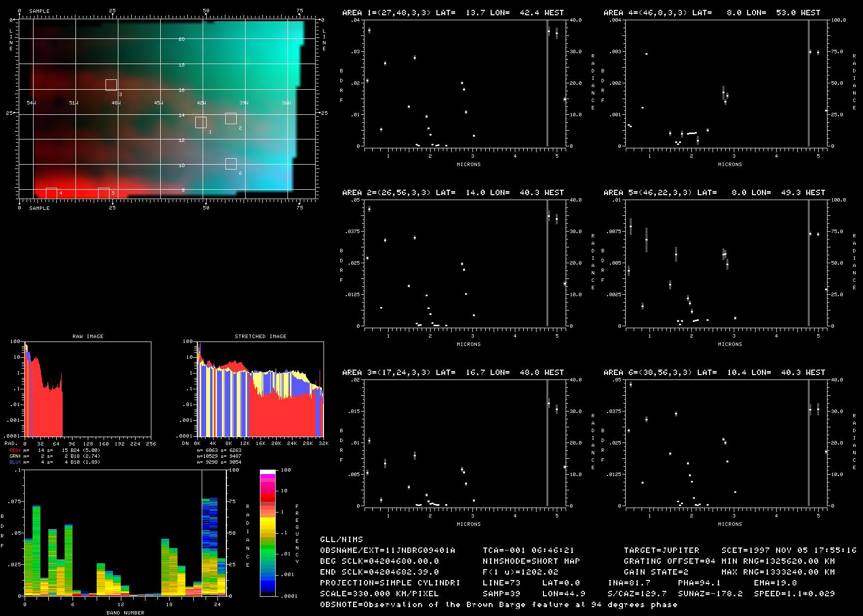The width and height of the screenshot is (863, 616).
Task: Click the latitude 20 gridline label on map
Action: coord(181,39)
